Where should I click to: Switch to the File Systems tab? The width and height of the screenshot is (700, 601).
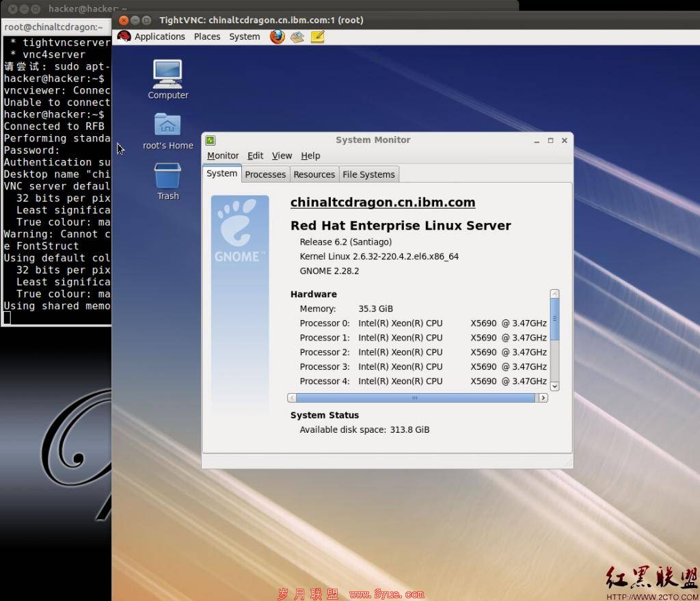368,174
